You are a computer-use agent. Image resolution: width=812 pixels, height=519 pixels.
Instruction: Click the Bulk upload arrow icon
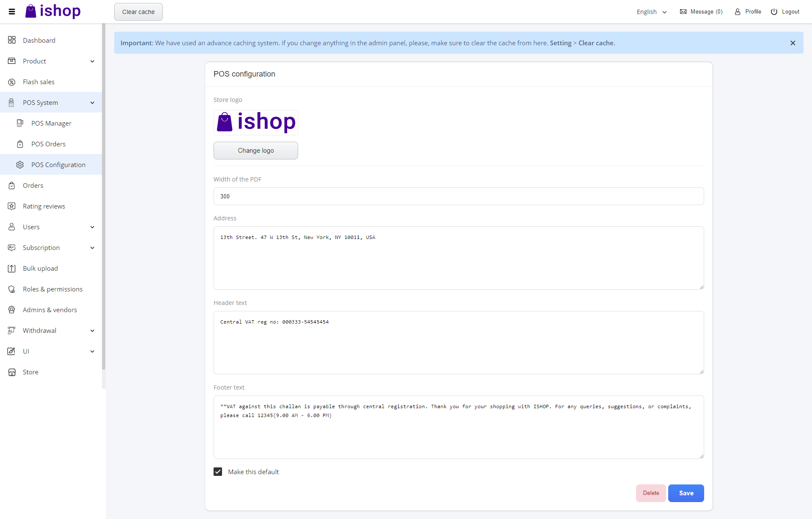click(12, 269)
